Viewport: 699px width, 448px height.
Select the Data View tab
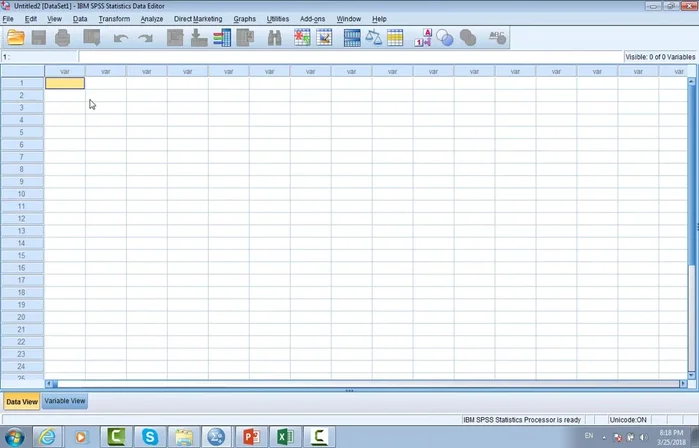[x=22, y=401]
